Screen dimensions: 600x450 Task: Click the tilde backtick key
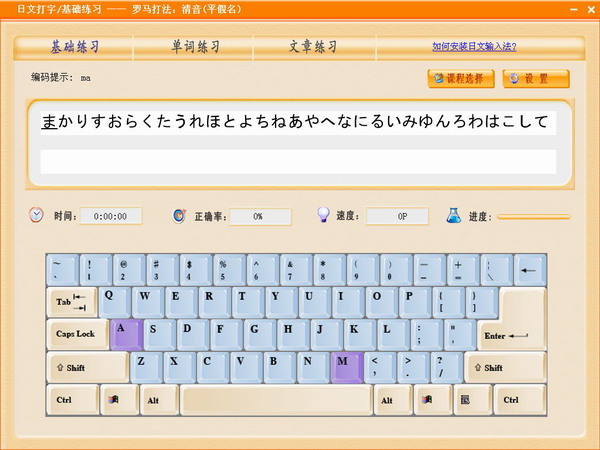pyautogui.click(x=62, y=270)
